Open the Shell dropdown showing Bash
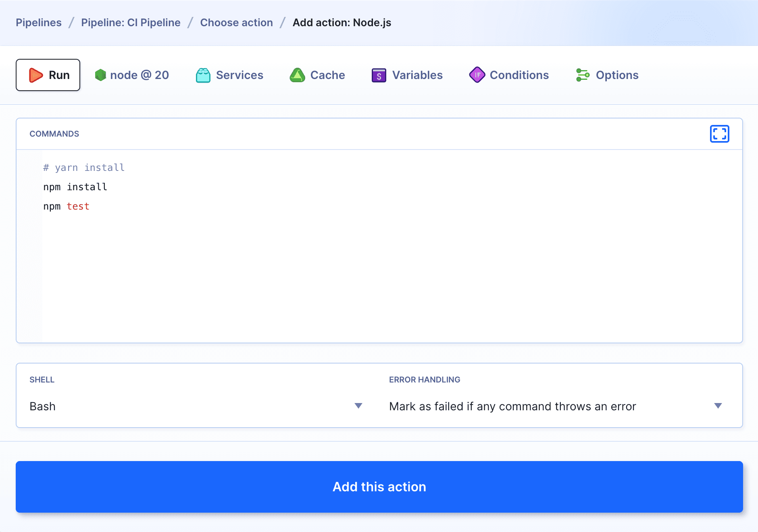 (196, 406)
